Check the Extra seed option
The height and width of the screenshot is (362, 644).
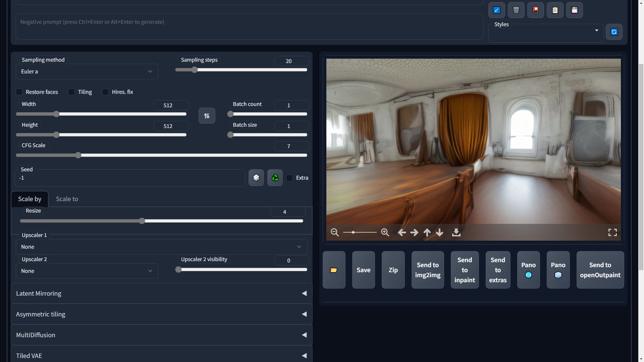(x=289, y=178)
